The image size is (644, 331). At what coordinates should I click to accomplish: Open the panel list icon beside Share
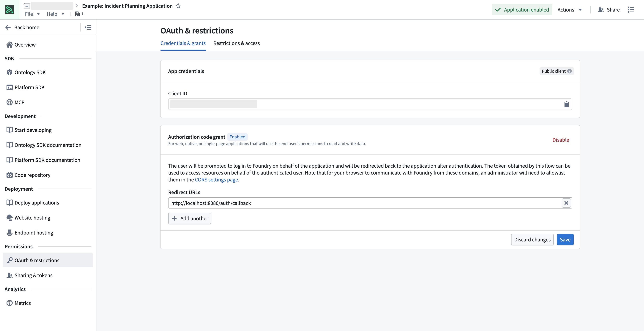pyautogui.click(x=631, y=10)
